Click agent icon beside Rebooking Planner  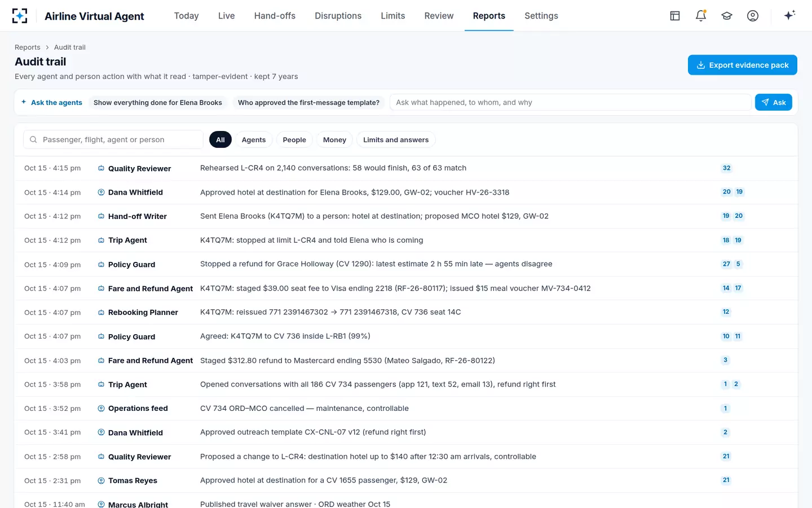pos(101,312)
